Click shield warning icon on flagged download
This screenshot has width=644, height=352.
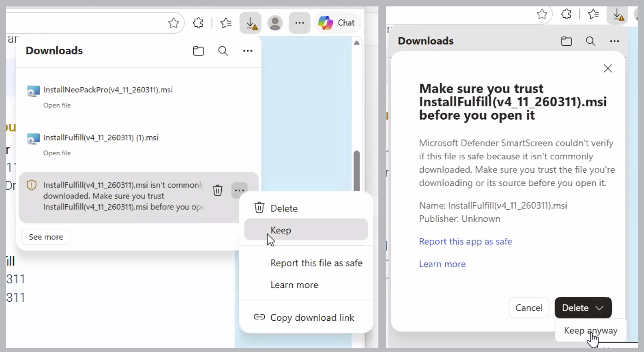point(31,185)
